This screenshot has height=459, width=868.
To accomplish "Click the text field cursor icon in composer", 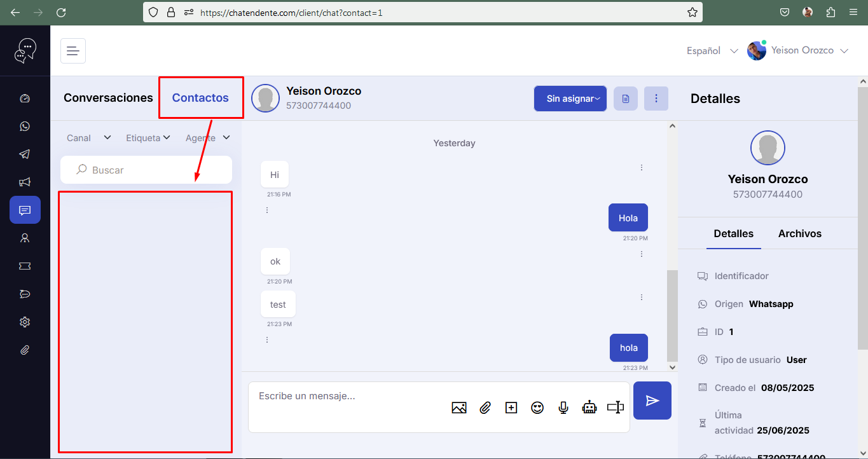I will click(x=616, y=408).
